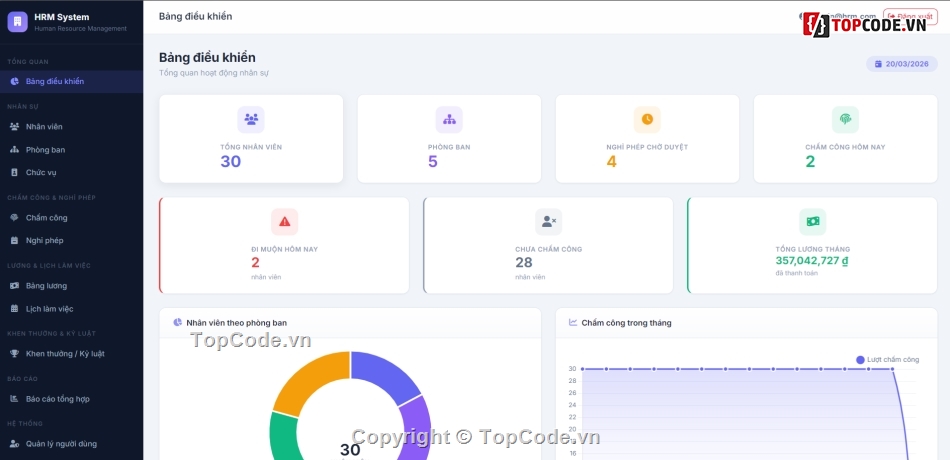950x460 pixels.
Task: Open the Nhân viên menu item
Action: [71, 127]
